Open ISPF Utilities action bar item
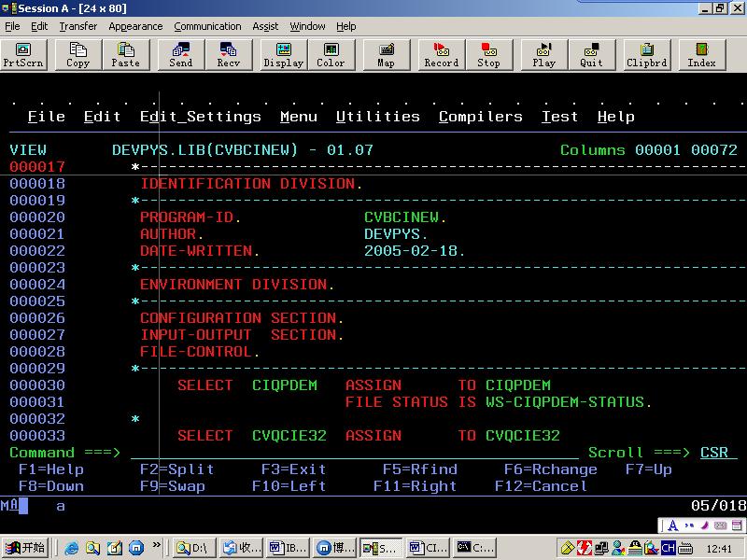The width and height of the screenshot is (747, 560). point(378,117)
